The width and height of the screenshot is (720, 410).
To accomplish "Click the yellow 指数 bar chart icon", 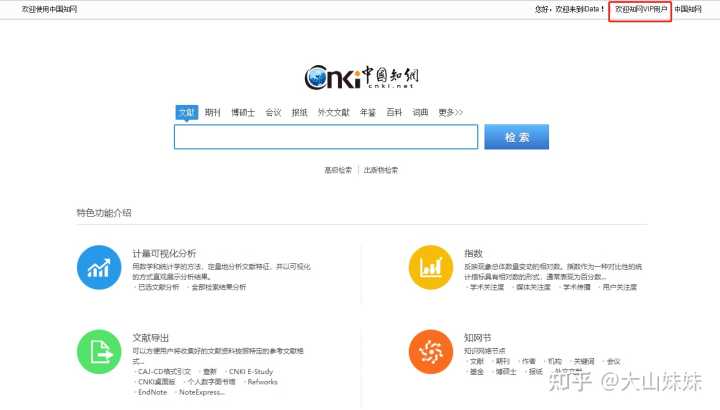I will (x=431, y=267).
